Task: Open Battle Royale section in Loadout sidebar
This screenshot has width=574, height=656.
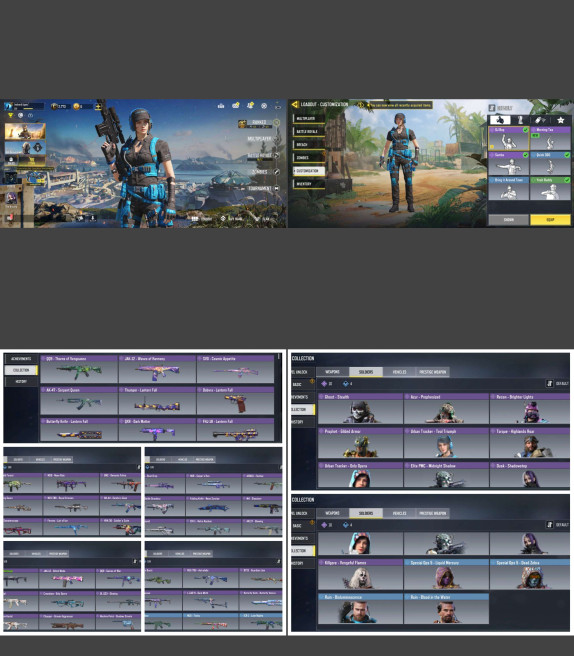Action: pyautogui.click(x=309, y=132)
